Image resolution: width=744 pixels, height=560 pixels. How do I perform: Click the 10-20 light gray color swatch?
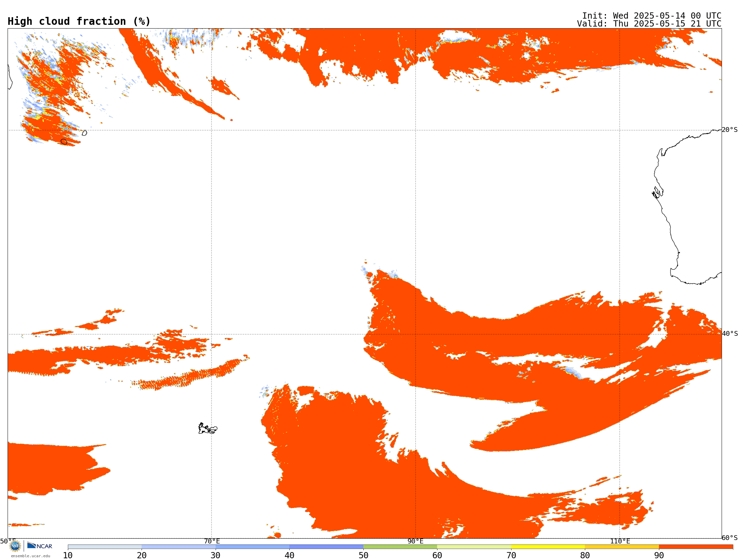point(105,547)
